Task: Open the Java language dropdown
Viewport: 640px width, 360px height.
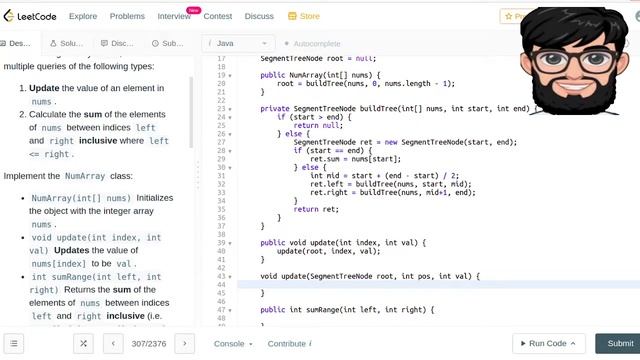Action: (238, 43)
